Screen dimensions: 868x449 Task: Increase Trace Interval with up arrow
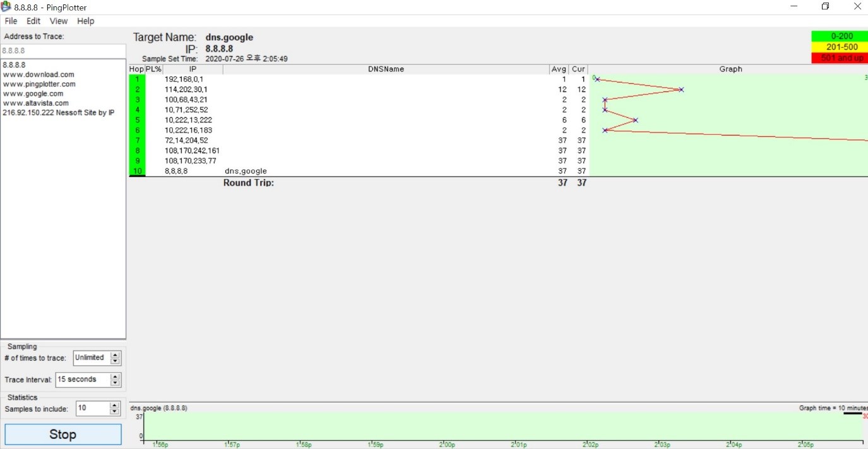[115, 376]
